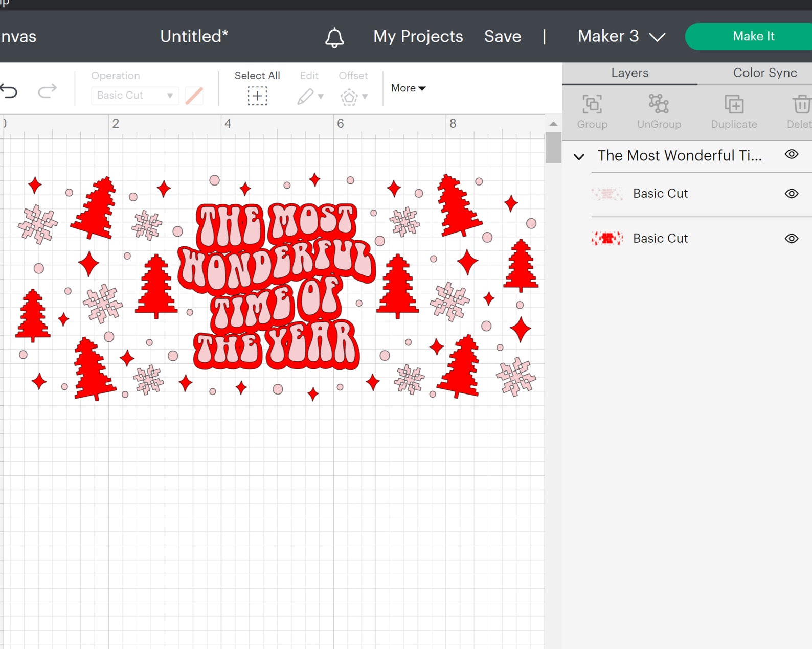The width and height of the screenshot is (812, 649).
Task: Click the UnGroup icon
Action: click(659, 104)
